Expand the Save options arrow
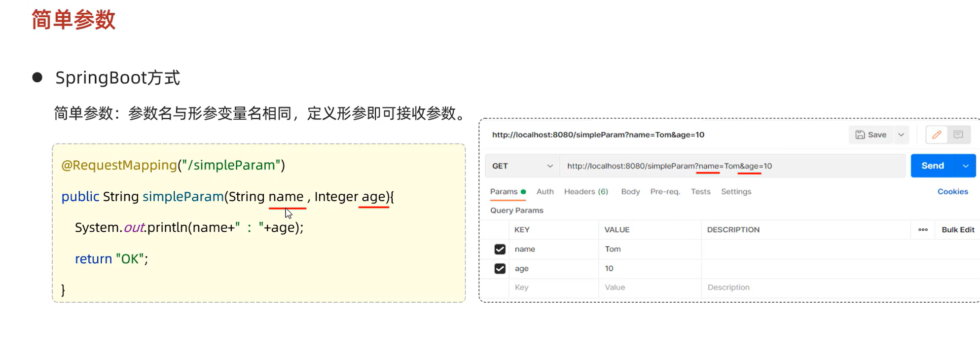980x357 pixels. pyautogui.click(x=901, y=135)
